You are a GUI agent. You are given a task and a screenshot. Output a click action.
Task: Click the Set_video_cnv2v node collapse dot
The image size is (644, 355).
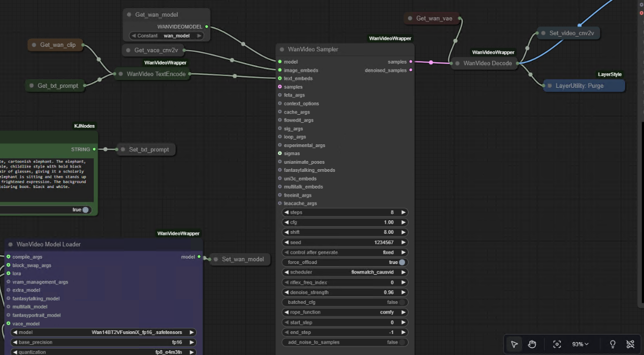[x=543, y=33]
